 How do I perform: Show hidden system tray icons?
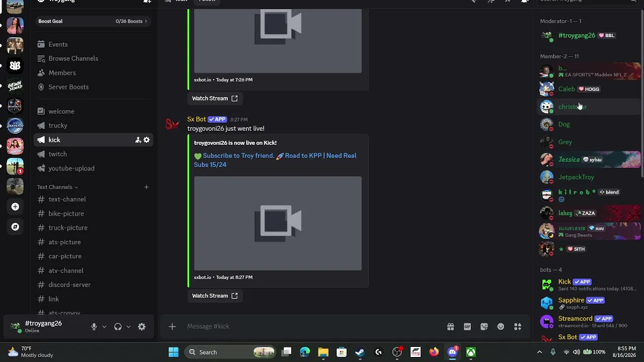(x=539, y=352)
